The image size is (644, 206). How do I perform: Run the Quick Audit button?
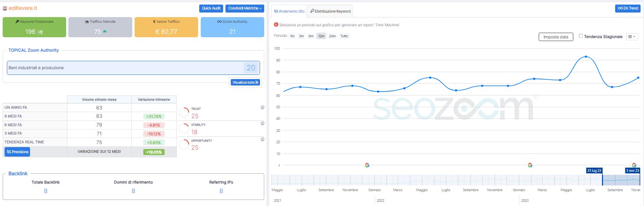tap(211, 8)
